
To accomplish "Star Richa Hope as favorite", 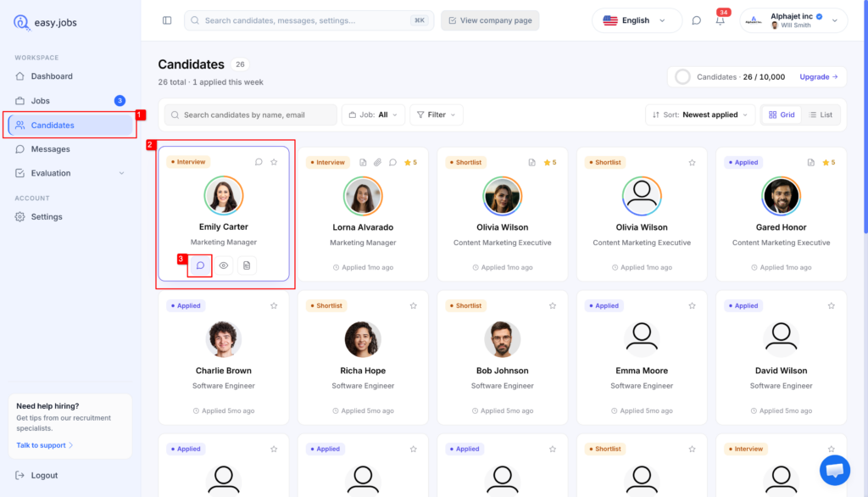I will click(x=414, y=306).
